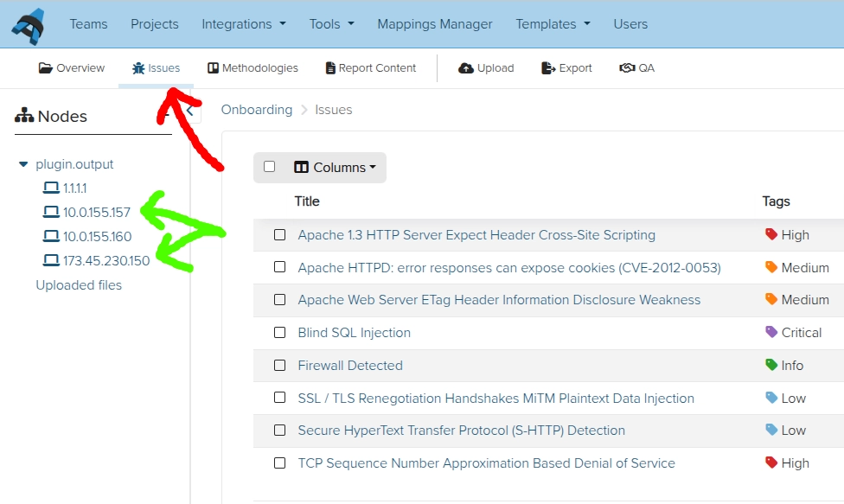Click the handshake QA icon

(x=627, y=67)
